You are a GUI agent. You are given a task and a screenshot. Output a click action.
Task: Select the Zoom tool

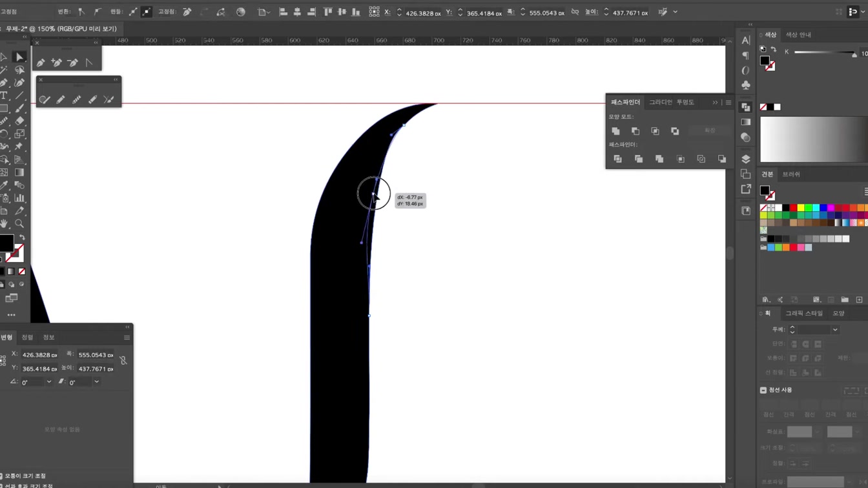coord(19,224)
